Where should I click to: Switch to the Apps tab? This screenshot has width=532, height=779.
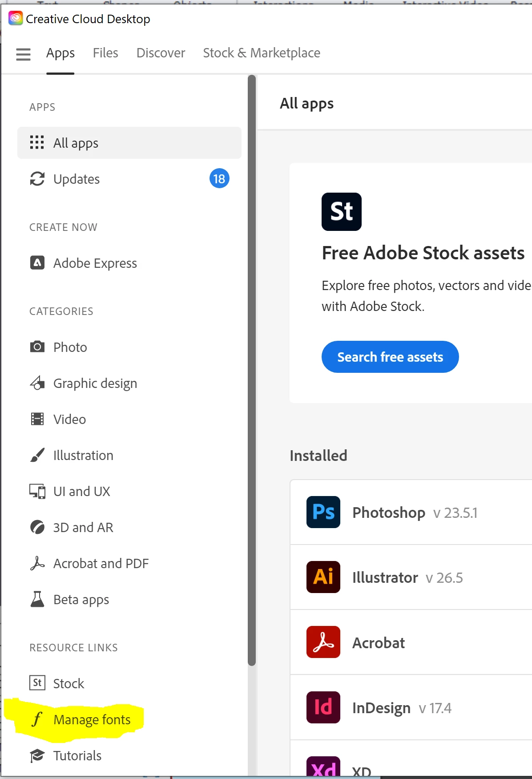coord(60,53)
